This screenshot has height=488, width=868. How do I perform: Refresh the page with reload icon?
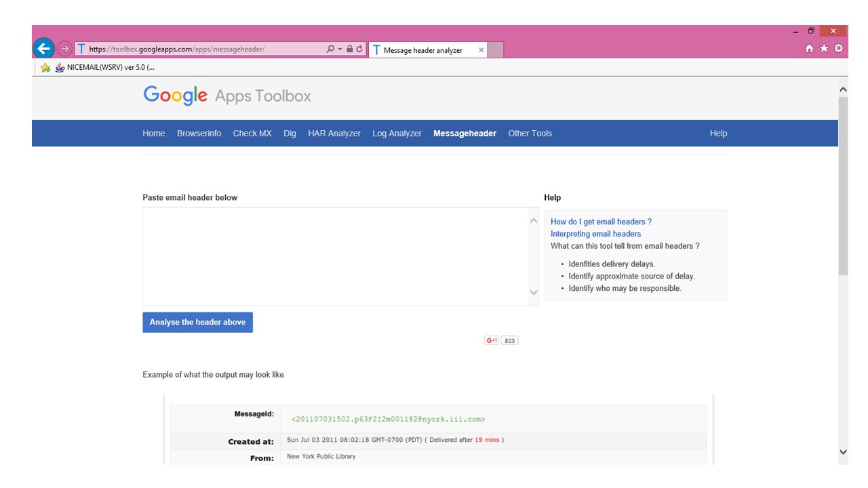pos(359,49)
